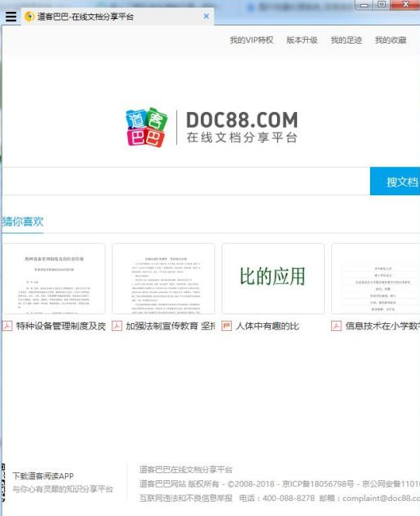The width and height of the screenshot is (420, 516).
Task: Click 下载道客阅读APP link
Action: tap(43, 476)
